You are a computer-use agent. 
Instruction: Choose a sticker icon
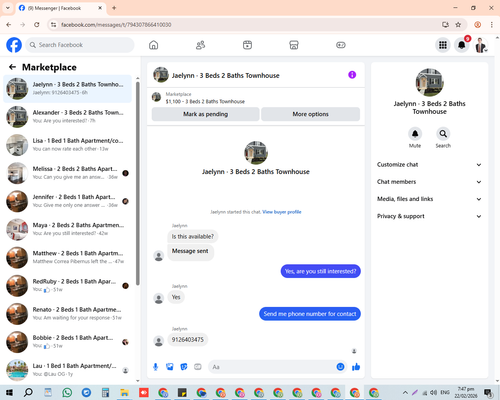(x=184, y=367)
